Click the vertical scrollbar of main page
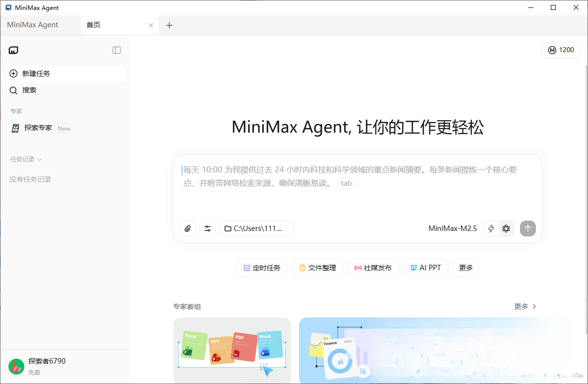This screenshot has height=384, width=588. [x=586, y=199]
